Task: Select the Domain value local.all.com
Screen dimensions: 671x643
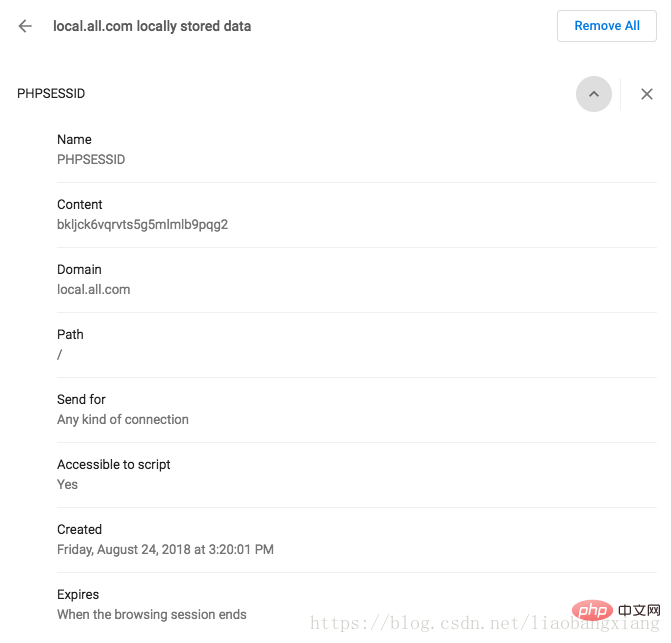Action: tap(94, 289)
